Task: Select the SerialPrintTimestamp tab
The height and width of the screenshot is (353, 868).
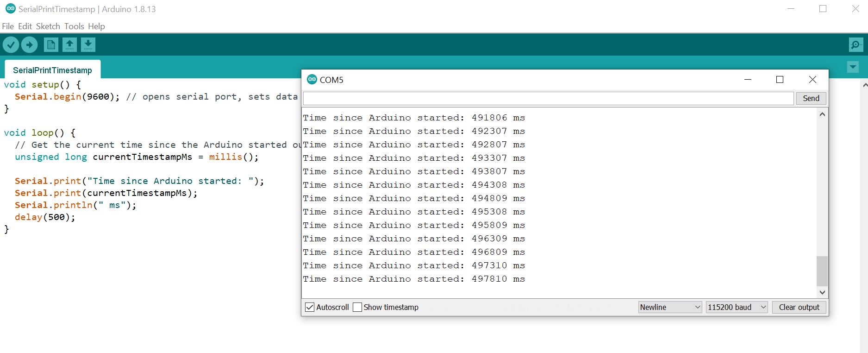Action: coord(52,70)
